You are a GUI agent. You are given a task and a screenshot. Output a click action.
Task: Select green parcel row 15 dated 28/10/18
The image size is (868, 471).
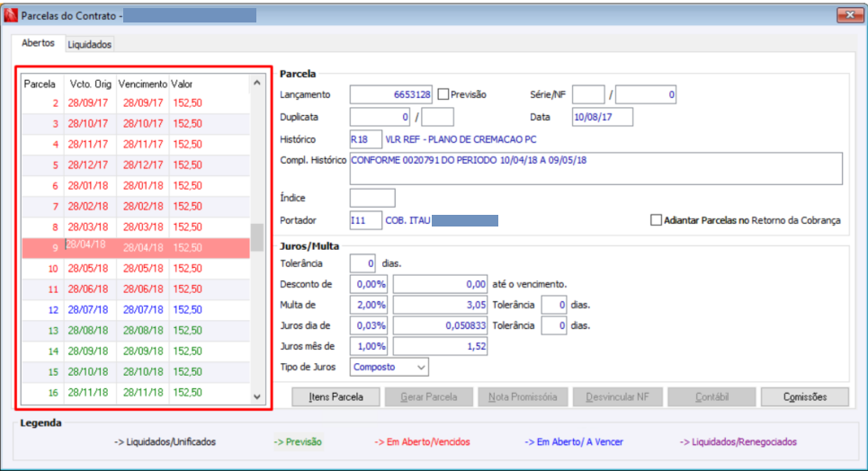(x=136, y=371)
